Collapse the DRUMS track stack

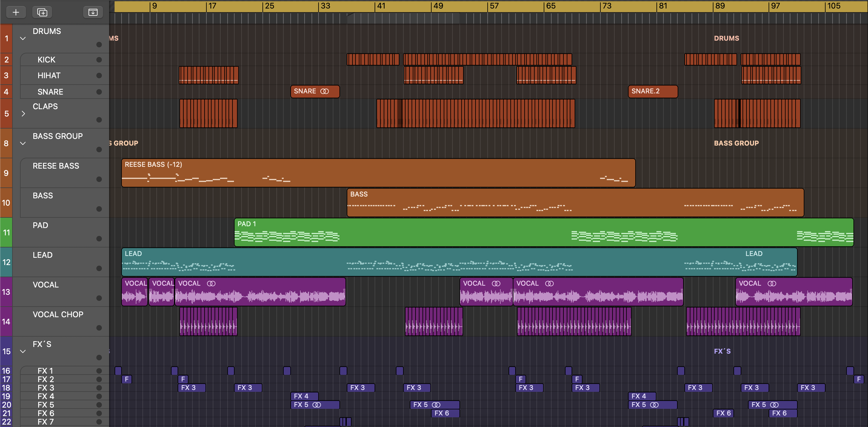pyautogui.click(x=23, y=39)
